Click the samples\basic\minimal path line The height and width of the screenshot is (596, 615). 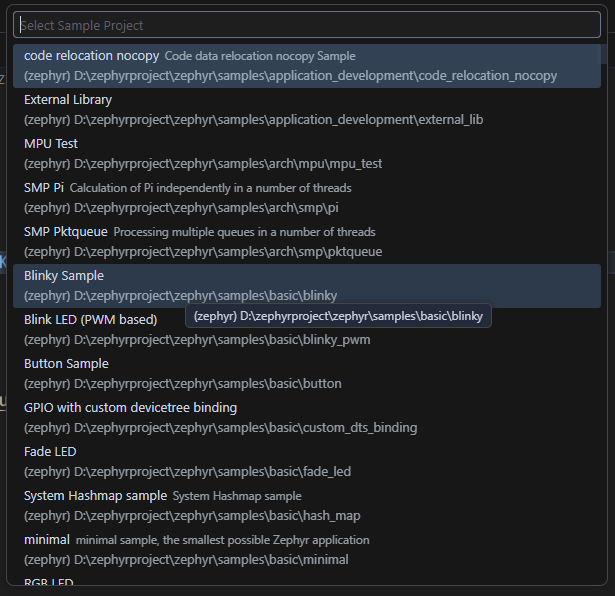(186, 560)
